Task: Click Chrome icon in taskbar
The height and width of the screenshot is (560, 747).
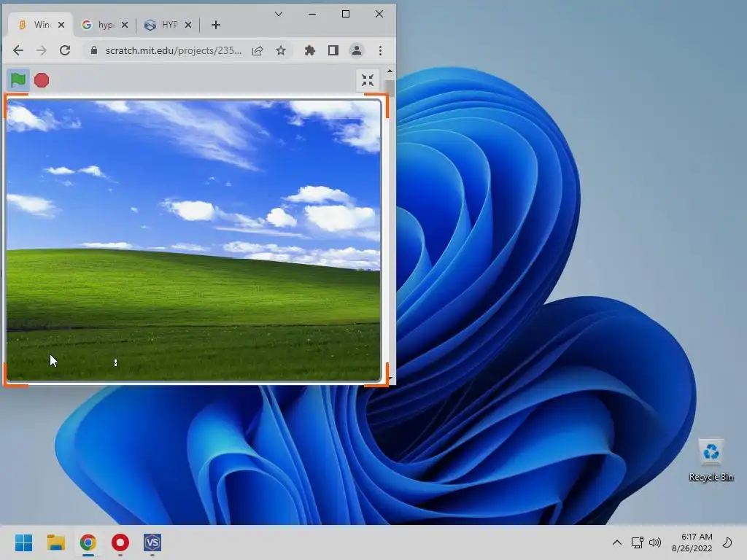Action: coord(88,542)
